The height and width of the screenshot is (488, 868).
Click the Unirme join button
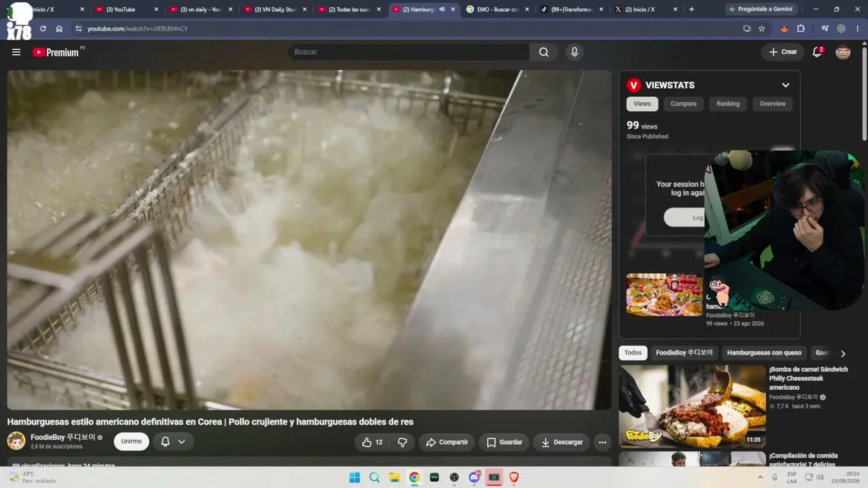[132, 441]
